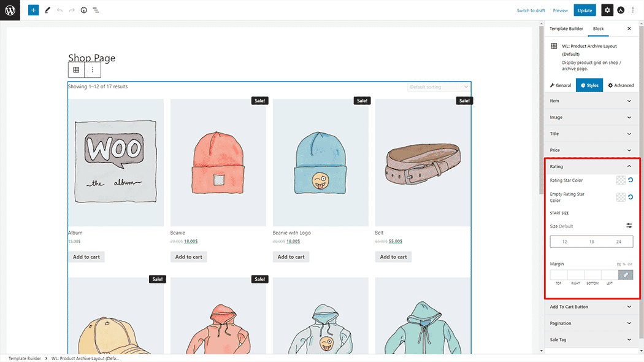The height and width of the screenshot is (362, 644).
Task: Click the Top margin input field
Action: point(558,275)
